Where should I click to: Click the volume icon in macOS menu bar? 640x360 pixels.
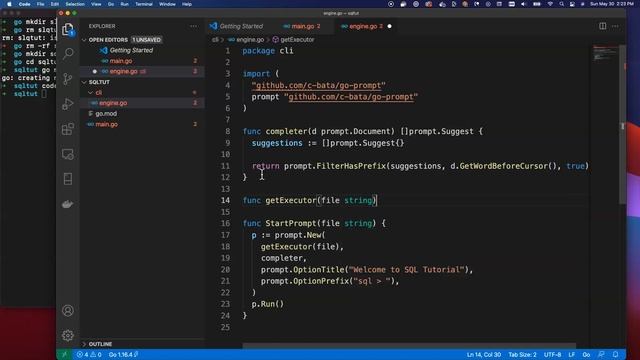[523, 4]
